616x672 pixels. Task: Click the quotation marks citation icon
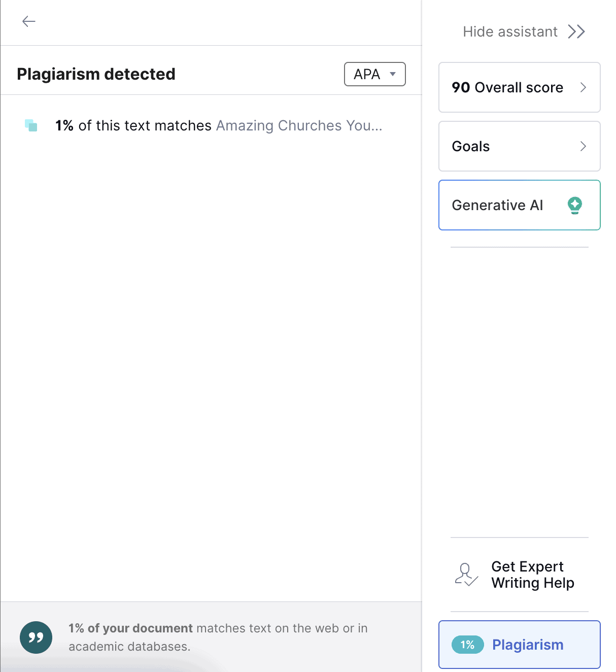36,637
